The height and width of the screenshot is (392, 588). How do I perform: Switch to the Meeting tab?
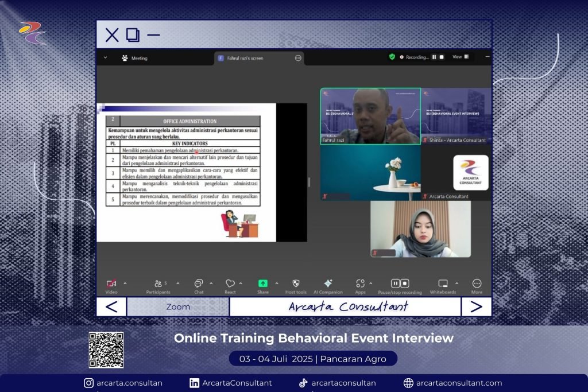(134, 58)
